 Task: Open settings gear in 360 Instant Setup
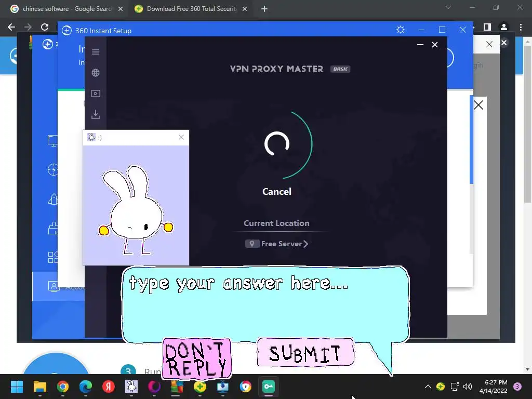pos(401,30)
